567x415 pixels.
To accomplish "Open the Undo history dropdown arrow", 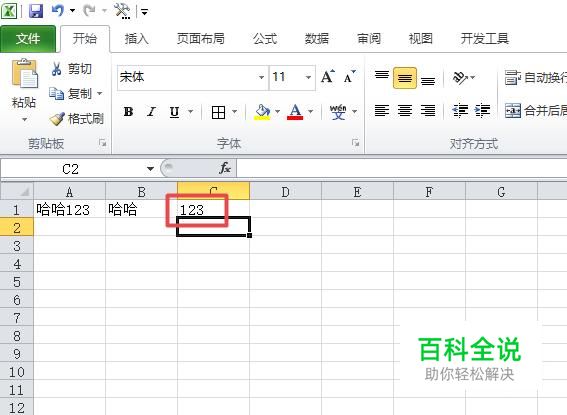I will point(72,11).
